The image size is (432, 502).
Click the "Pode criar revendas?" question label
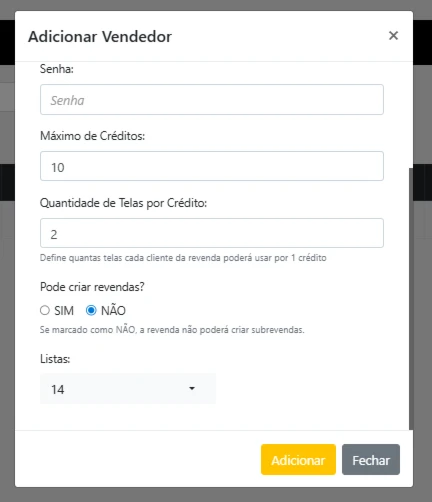tap(92, 287)
